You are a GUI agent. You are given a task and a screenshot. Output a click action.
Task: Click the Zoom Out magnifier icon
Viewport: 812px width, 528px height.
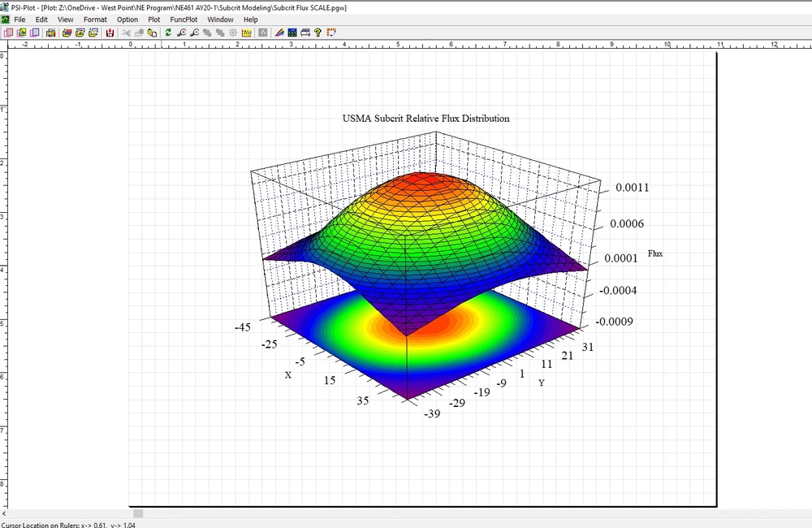(x=195, y=33)
